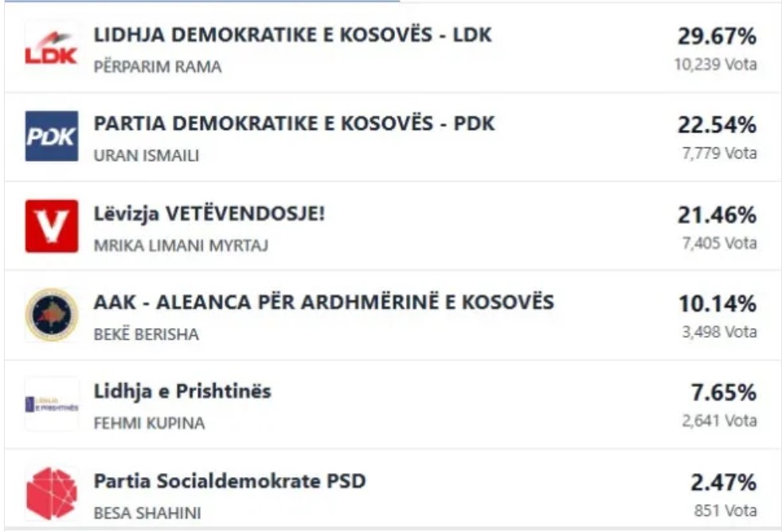Click the LDK party logo

coord(51,48)
